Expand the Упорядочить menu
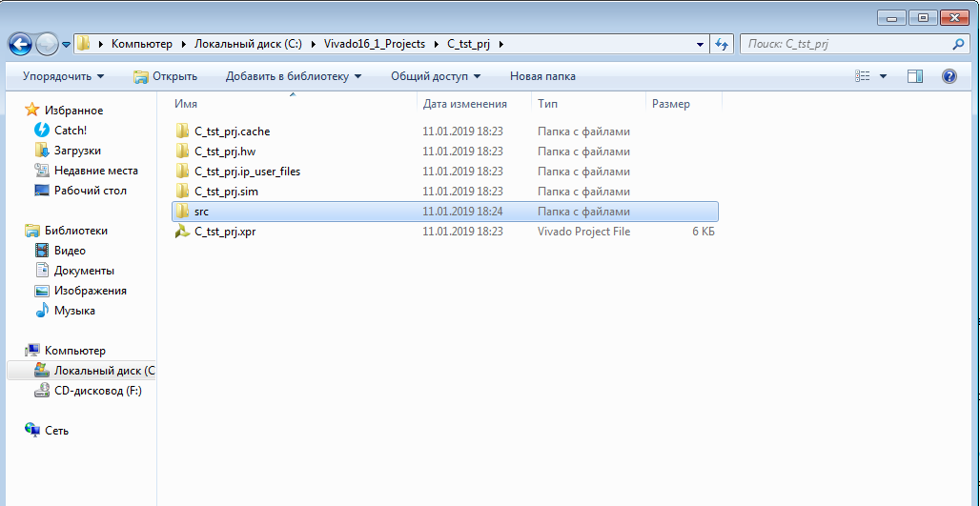 [x=63, y=76]
